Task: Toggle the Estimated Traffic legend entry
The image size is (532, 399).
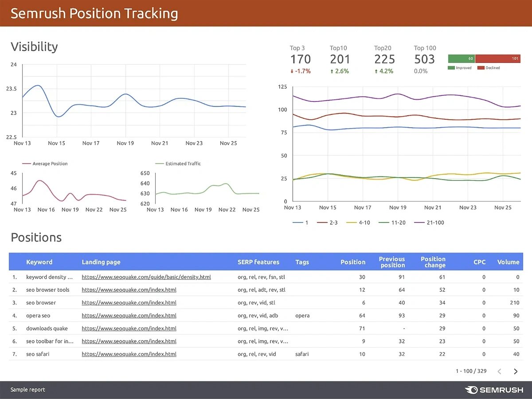Action: point(178,164)
